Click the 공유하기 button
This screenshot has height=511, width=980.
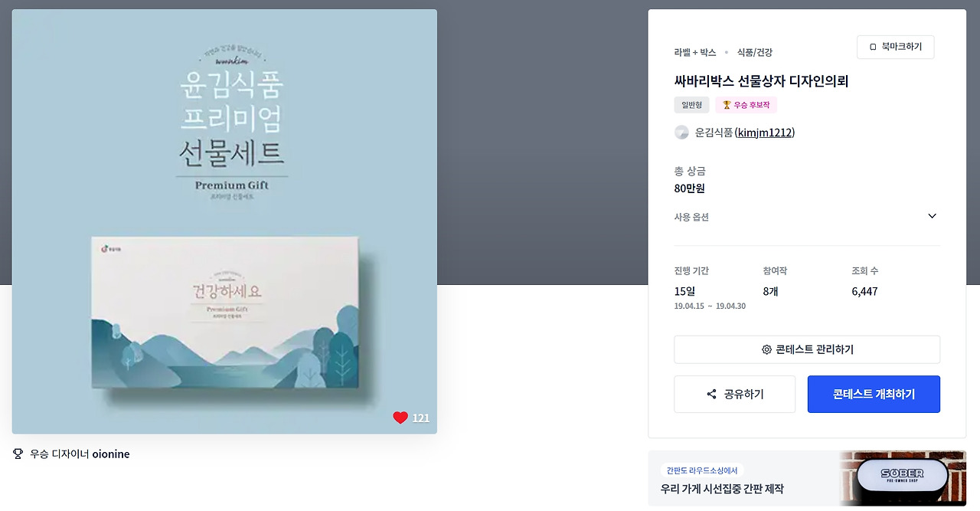click(x=734, y=395)
